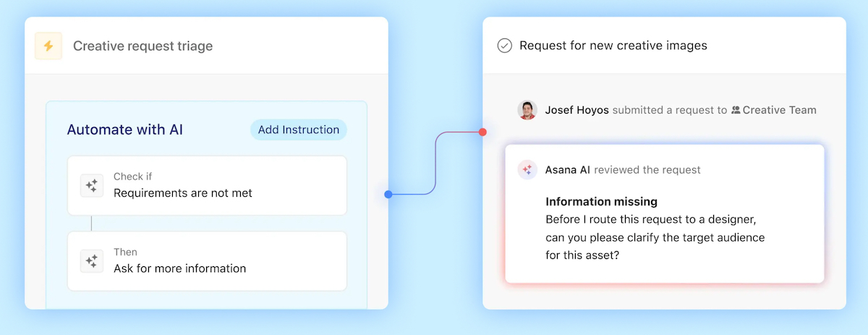Click 'submitted a request to' text
The image size is (868, 335).
[x=670, y=110]
